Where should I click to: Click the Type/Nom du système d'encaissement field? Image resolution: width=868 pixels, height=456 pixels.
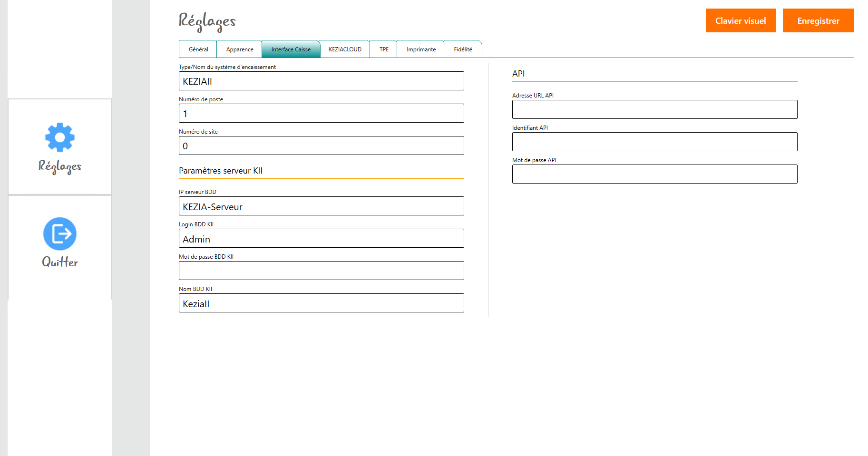pos(322,81)
